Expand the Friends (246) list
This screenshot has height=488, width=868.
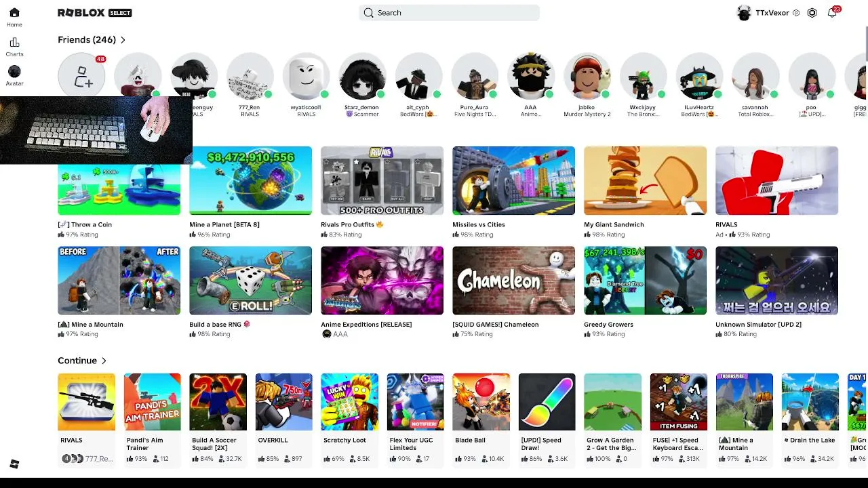[123, 40]
